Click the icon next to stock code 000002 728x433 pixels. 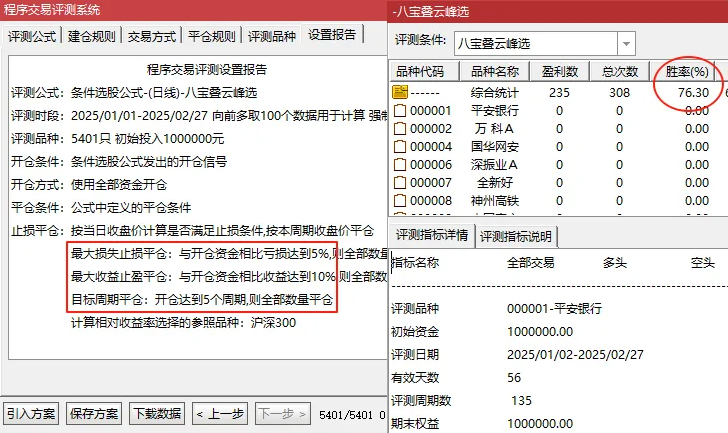(x=401, y=128)
